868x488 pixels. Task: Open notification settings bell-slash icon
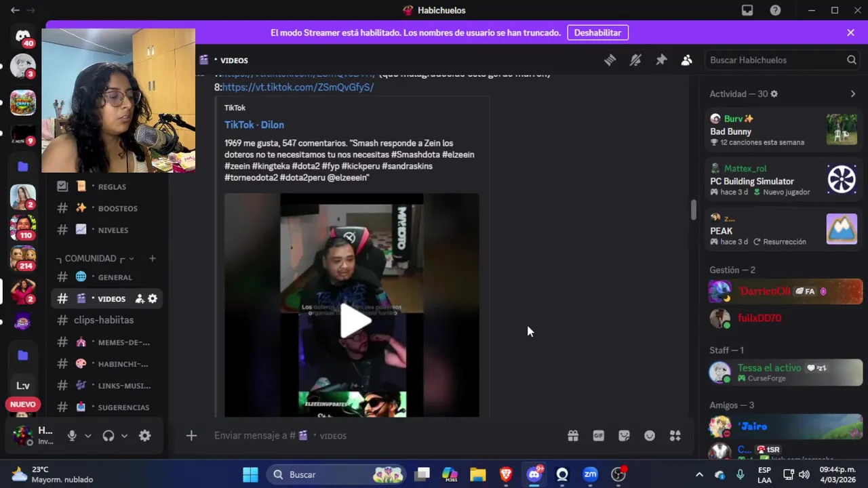[635, 60]
